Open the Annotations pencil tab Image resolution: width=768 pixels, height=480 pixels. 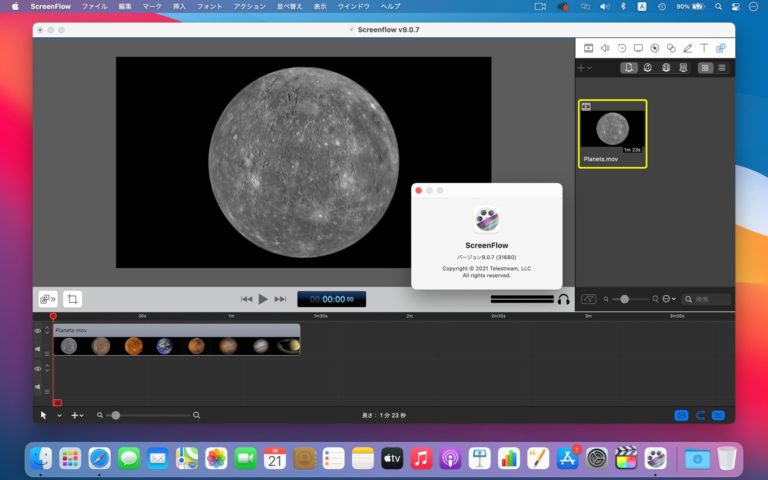pos(687,48)
